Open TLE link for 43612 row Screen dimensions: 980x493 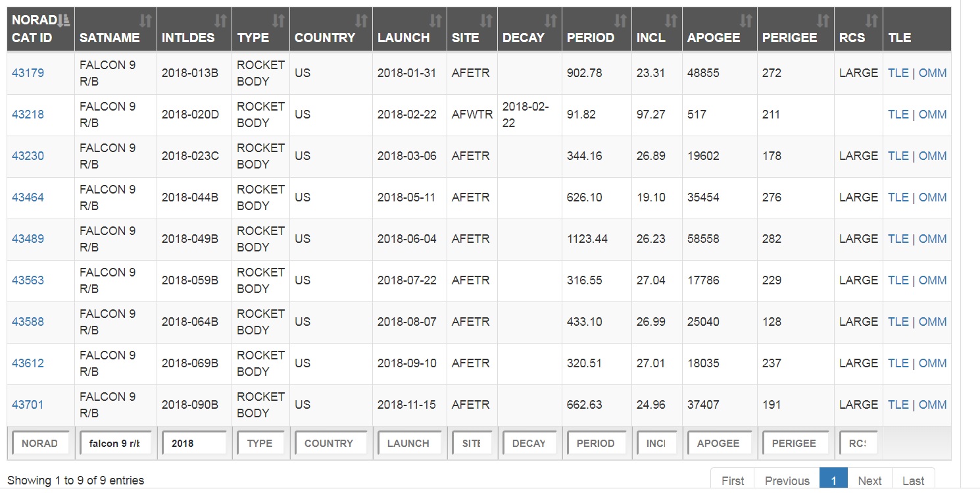(x=898, y=363)
